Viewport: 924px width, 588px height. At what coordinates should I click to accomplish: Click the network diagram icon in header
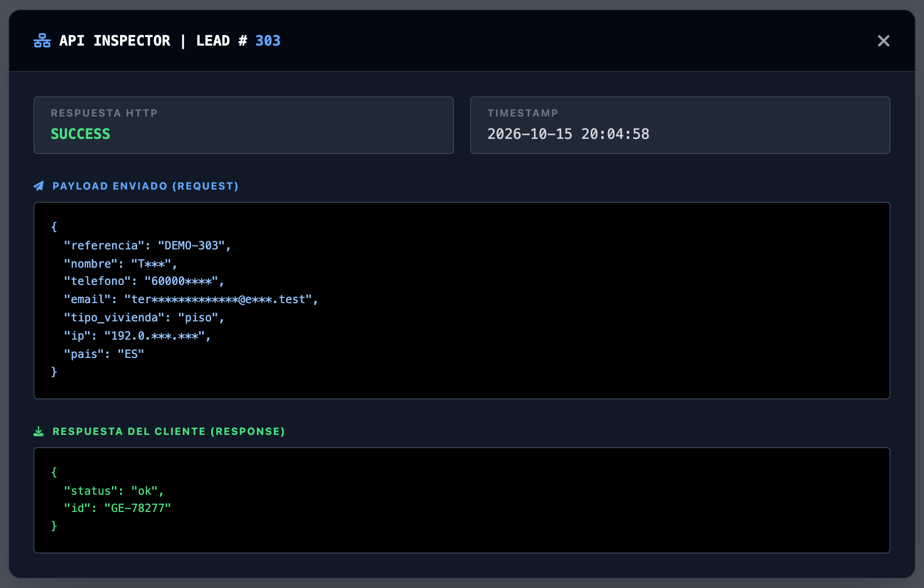click(x=42, y=41)
